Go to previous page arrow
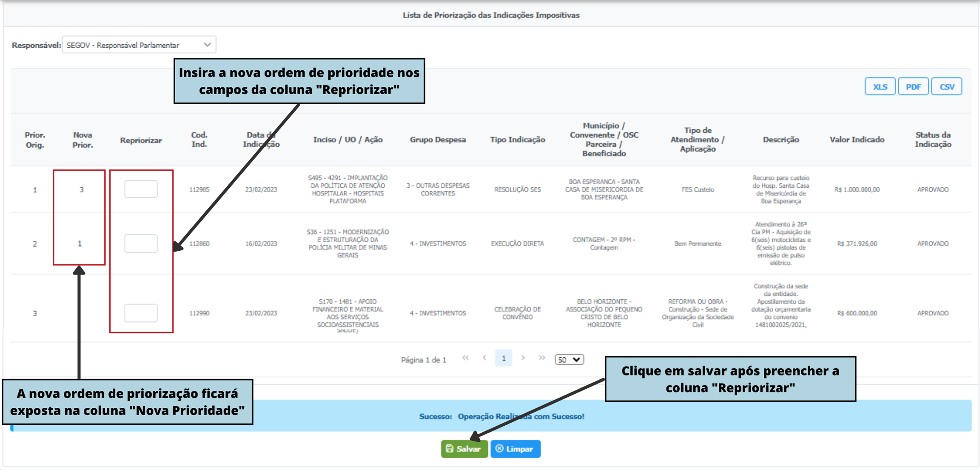 point(484,358)
